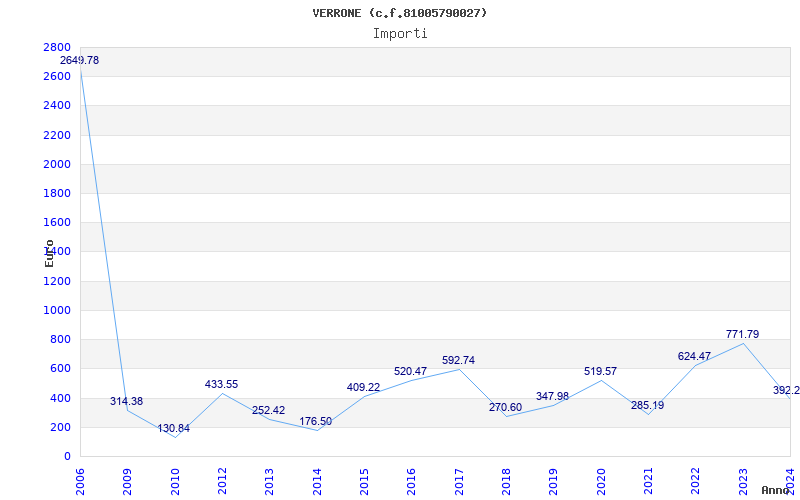Viewport: 800px width, 500px height.
Task: Click the 252.42 value label
Action: [x=268, y=410]
